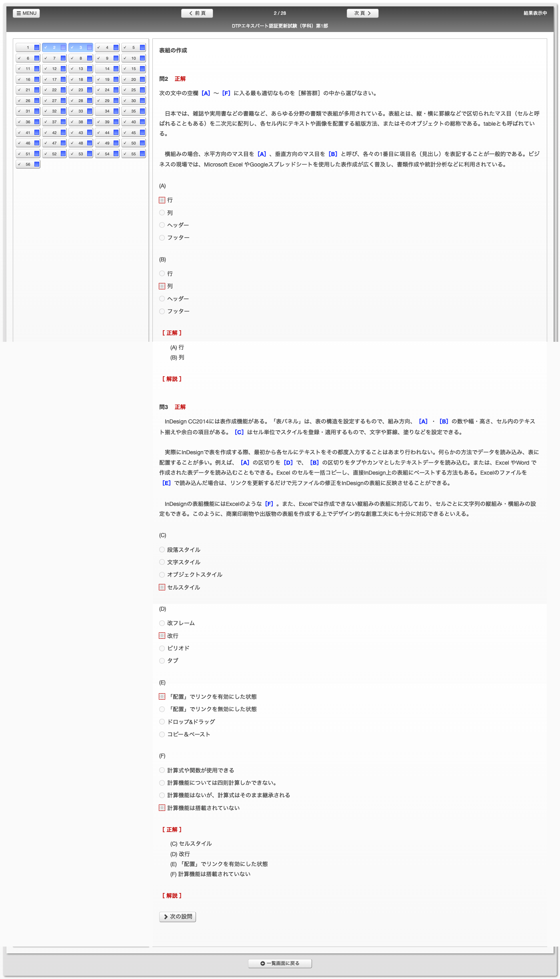Select highlighted question 3 tile
Image resolution: width=560 pixels, height=979 pixels.
click(x=80, y=48)
